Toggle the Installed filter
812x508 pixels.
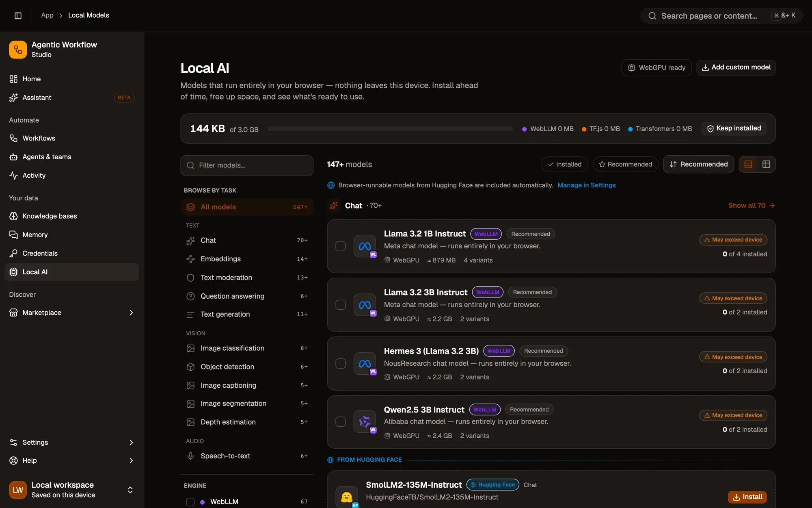564,164
